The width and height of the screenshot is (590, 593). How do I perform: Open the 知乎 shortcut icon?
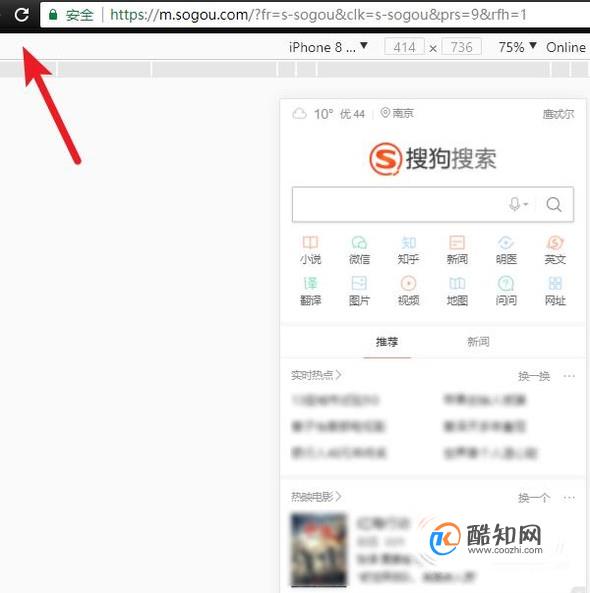point(408,250)
